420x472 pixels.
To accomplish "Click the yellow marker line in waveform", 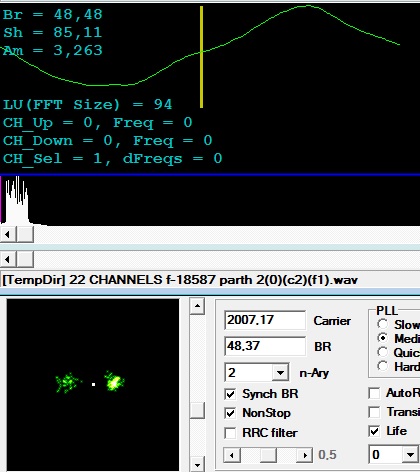I will click(x=202, y=57).
